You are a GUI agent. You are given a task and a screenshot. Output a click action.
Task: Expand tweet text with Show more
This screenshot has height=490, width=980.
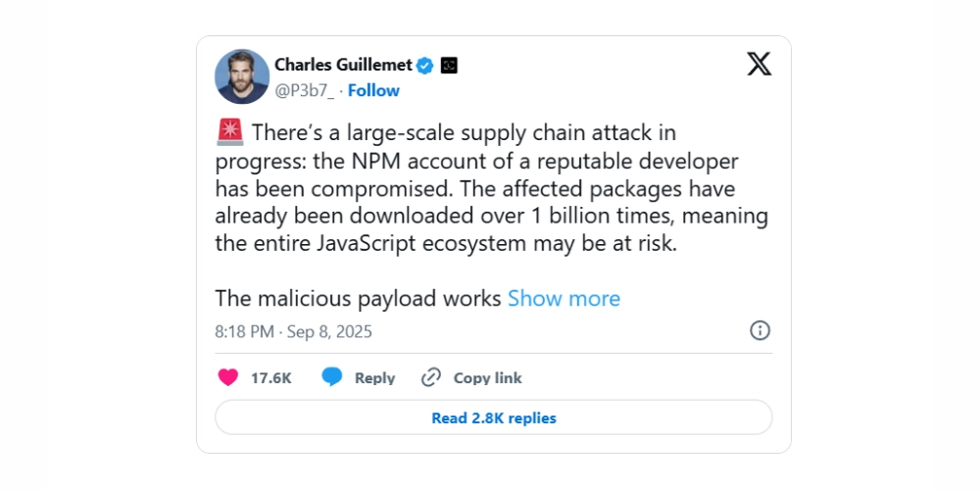pyautogui.click(x=563, y=298)
